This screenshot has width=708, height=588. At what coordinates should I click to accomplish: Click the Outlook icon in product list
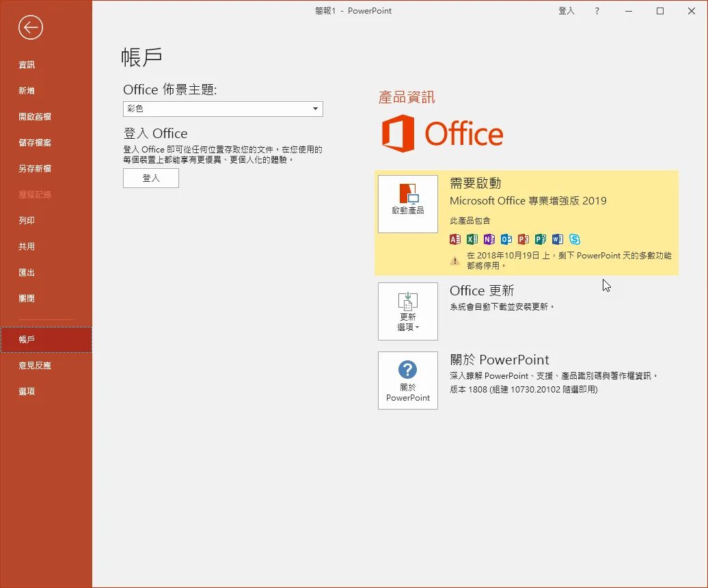(x=506, y=239)
